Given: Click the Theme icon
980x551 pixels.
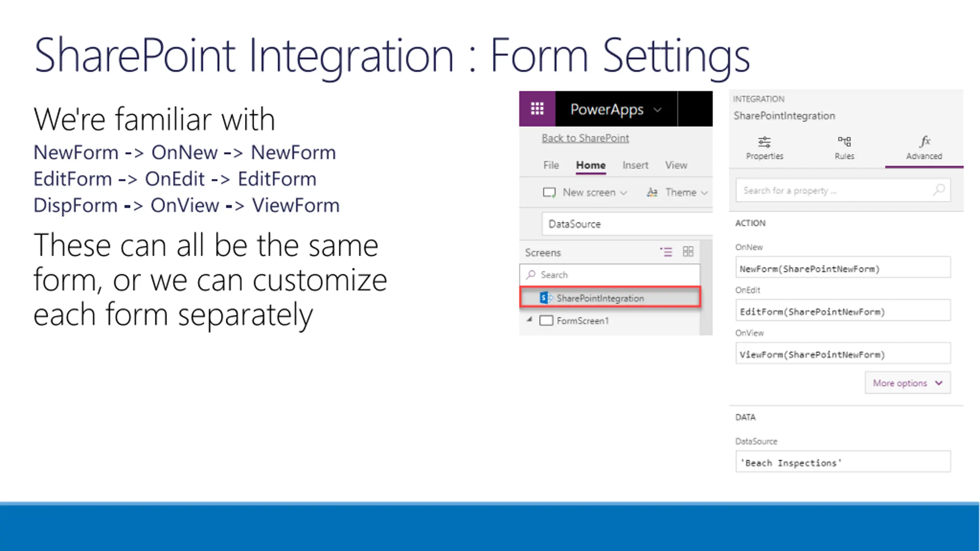Looking at the screenshot, I should coord(652,192).
